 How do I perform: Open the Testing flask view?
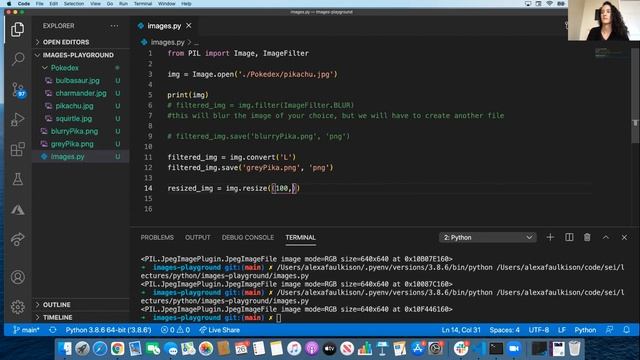point(18,179)
